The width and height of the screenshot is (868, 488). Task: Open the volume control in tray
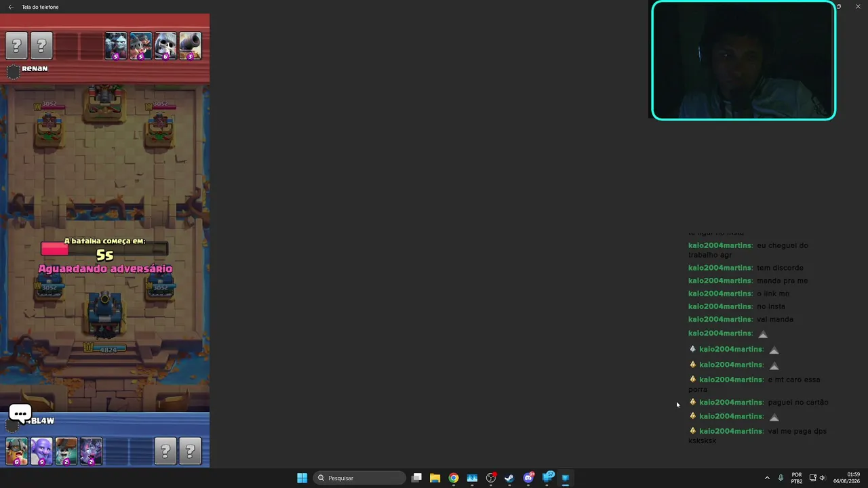coord(823,478)
